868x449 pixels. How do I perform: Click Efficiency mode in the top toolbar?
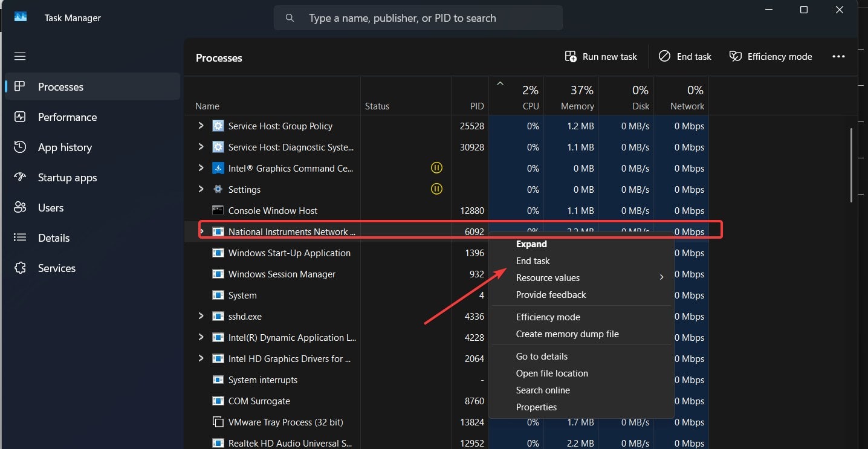[x=771, y=57]
